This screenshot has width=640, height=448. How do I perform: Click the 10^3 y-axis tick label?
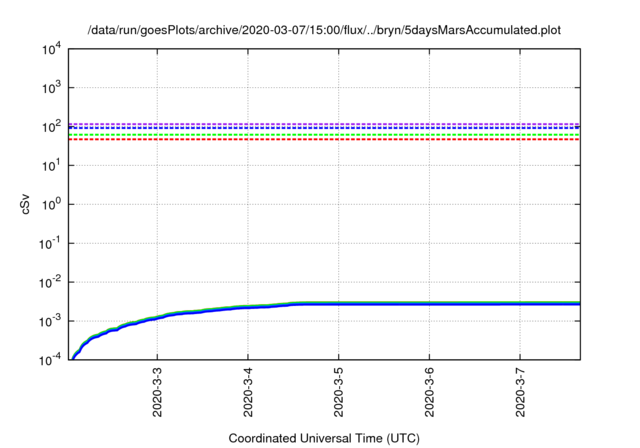coord(51,87)
